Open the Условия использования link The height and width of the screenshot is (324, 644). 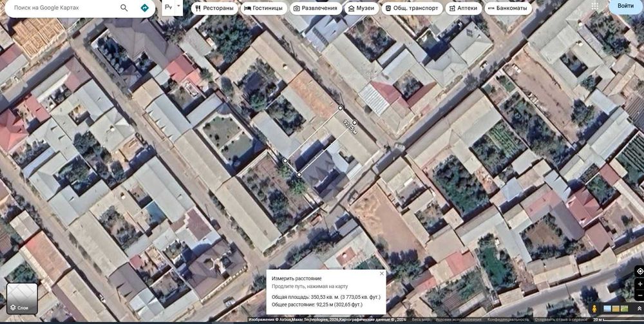[458, 320]
